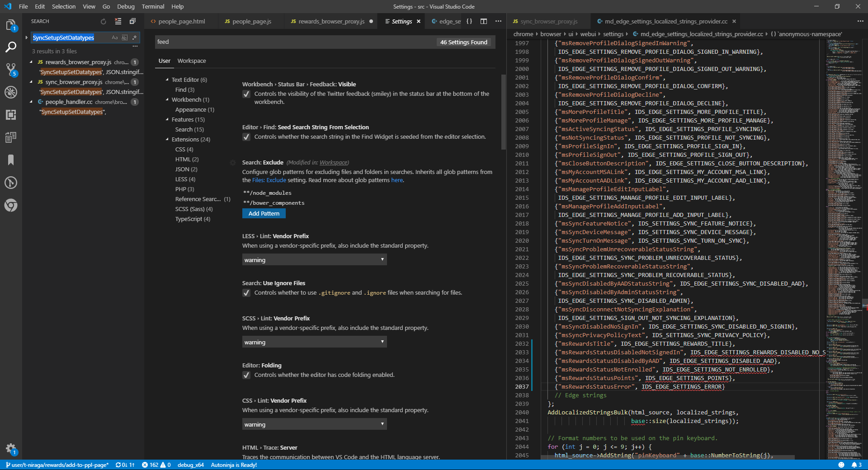
Task: Open the checklist activity bar icon
Action: tap(11, 137)
